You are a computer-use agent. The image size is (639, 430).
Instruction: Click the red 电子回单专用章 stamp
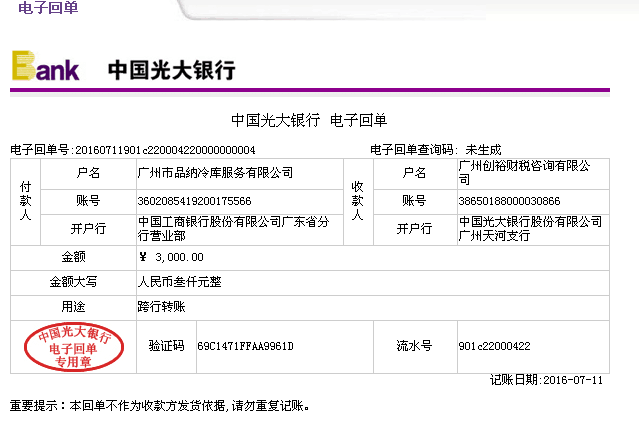tap(74, 347)
